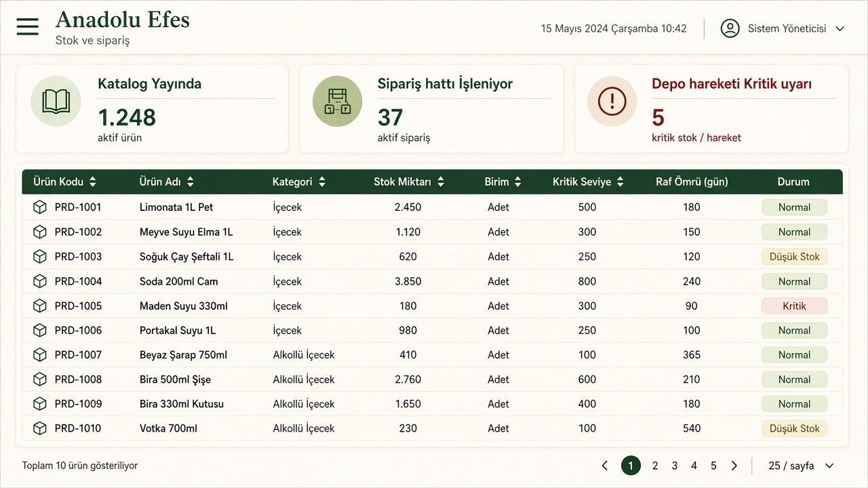The image size is (868, 488).
Task: Click product code PRD-1005
Action: tap(78, 306)
